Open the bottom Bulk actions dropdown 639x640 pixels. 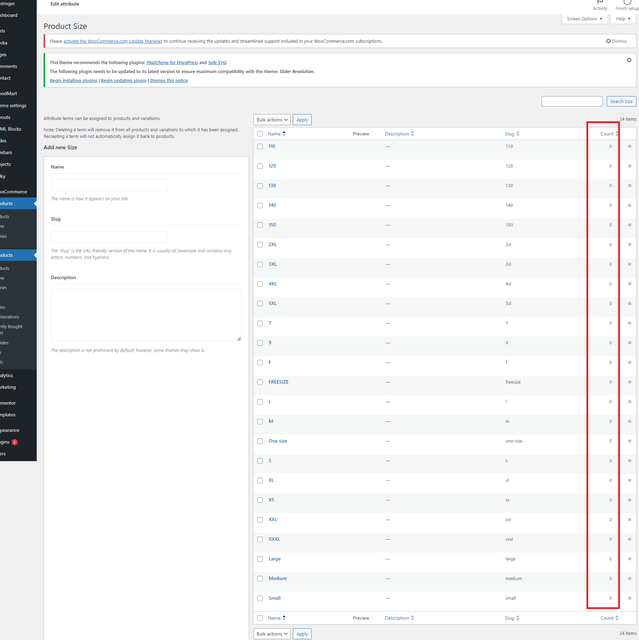[x=272, y=634]
